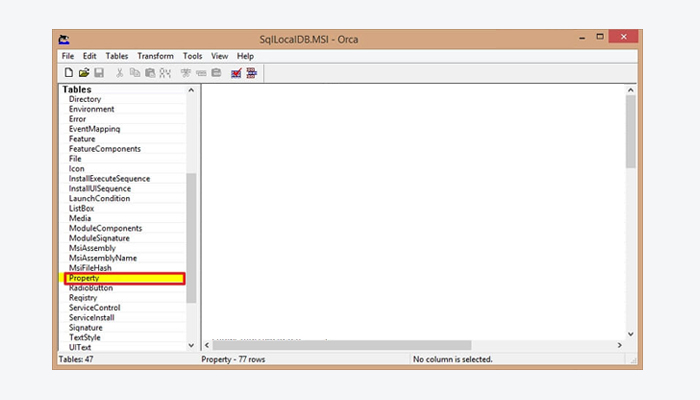Select the ModuleSignature table
Viewport: 700px width, 400px height.
(x=99, y=238)
